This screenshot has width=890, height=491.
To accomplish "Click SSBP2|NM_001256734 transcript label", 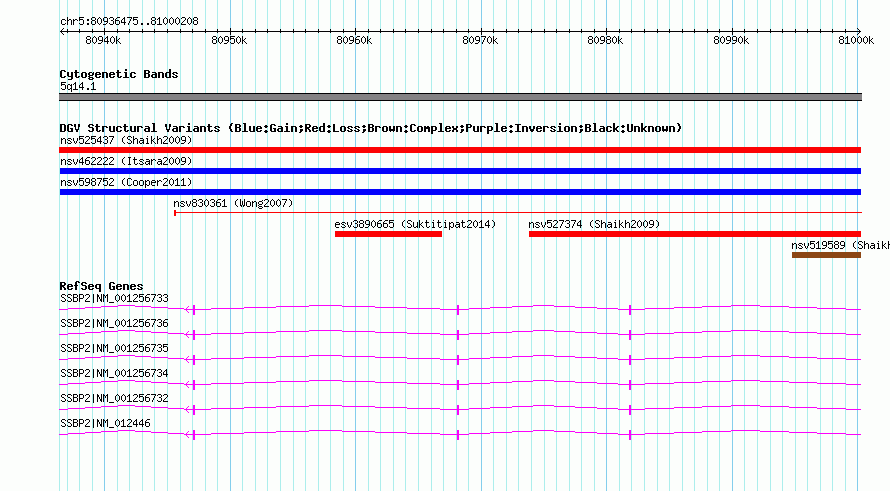I will 114,373.
